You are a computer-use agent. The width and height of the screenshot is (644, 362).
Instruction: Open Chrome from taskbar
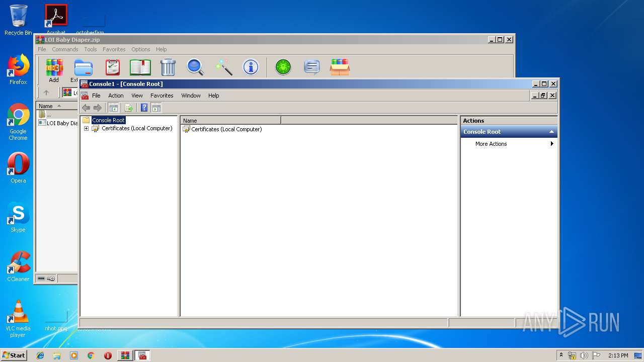[x=91, y=355]
